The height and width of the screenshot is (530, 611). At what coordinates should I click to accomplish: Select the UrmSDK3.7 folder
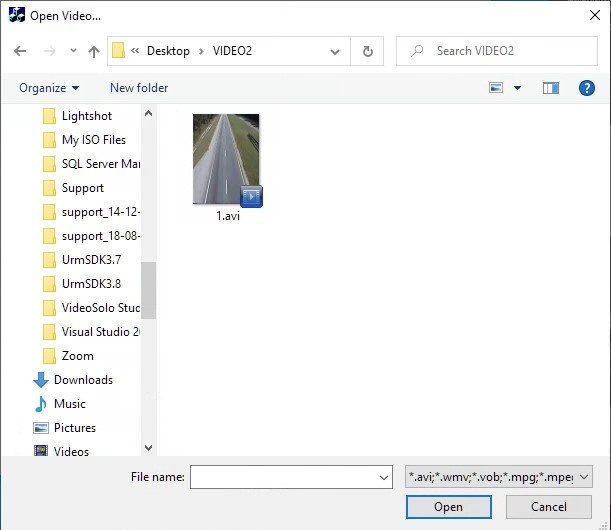pos(91,260)
